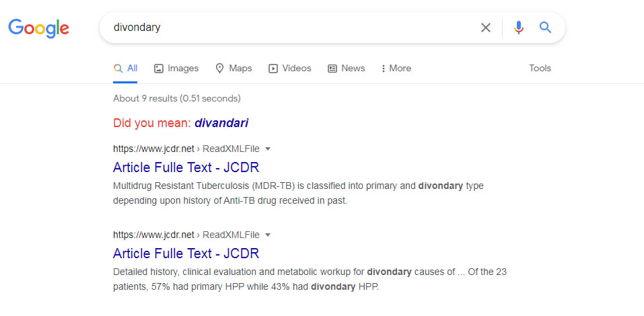Open the News tab

[347, 68]
